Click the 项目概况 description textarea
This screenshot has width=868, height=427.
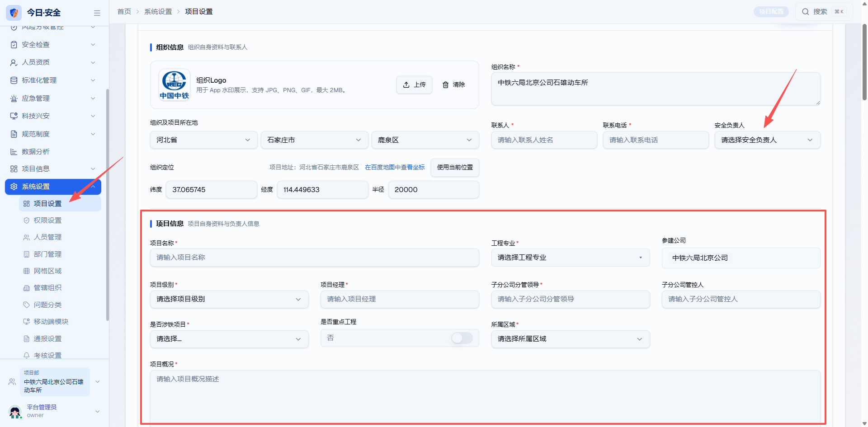click(x=485, y=398)
